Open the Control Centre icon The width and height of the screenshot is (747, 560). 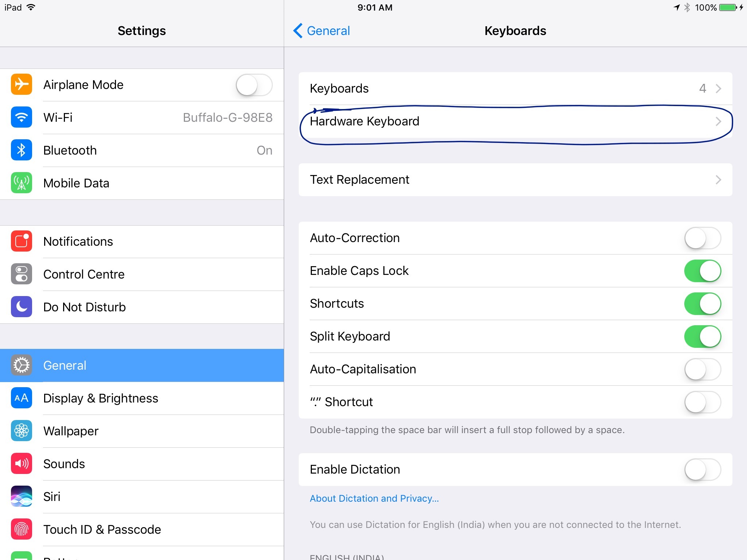(22, 274)
